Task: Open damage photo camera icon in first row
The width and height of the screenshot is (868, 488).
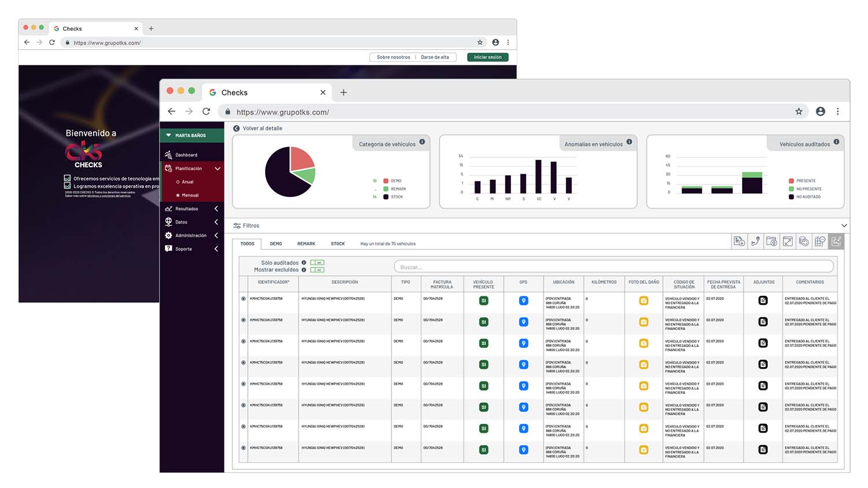Action: tap(643, 301)
